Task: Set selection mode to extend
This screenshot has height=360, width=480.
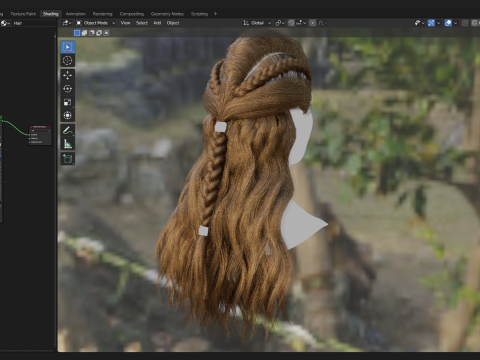Action: [x=84, y=33]
